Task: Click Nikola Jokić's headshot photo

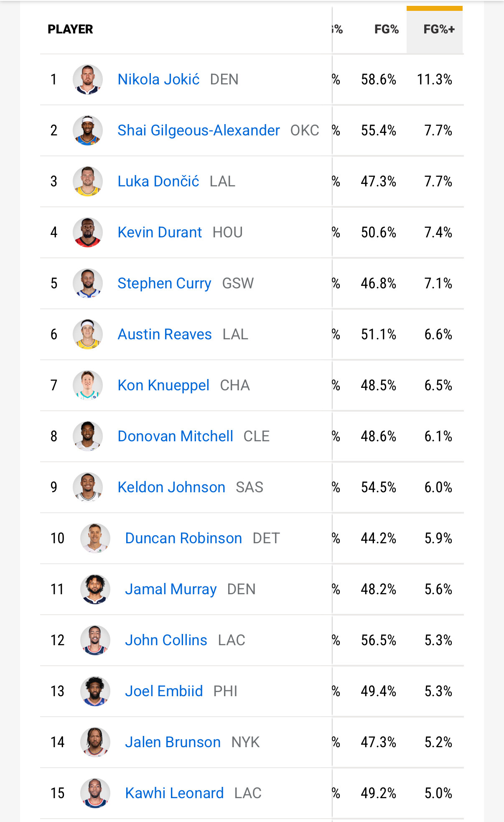Action: coord(88,79)
